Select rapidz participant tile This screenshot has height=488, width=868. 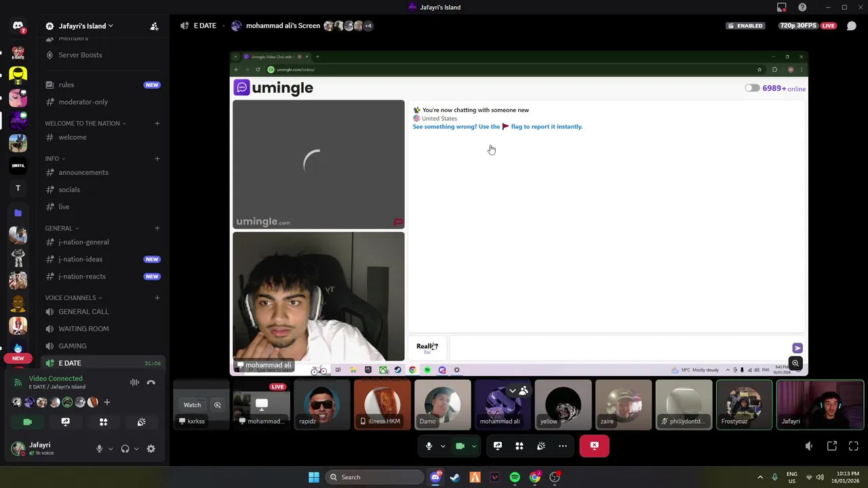tap(322, 405)
